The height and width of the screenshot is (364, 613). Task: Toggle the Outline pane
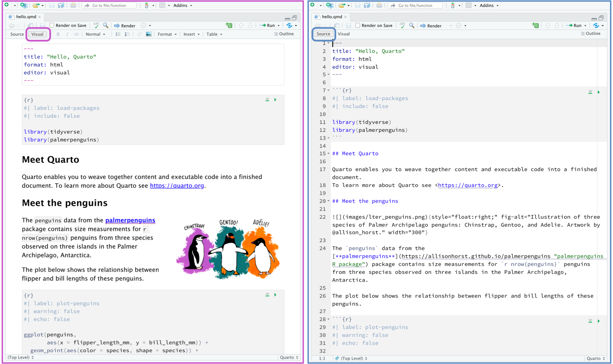(x=284, y=34)
